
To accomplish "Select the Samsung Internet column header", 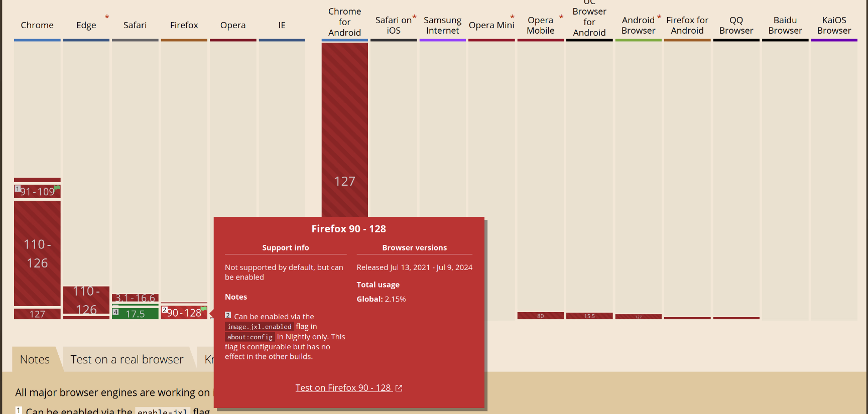I will pyautogui.click(x=443, y=25).
